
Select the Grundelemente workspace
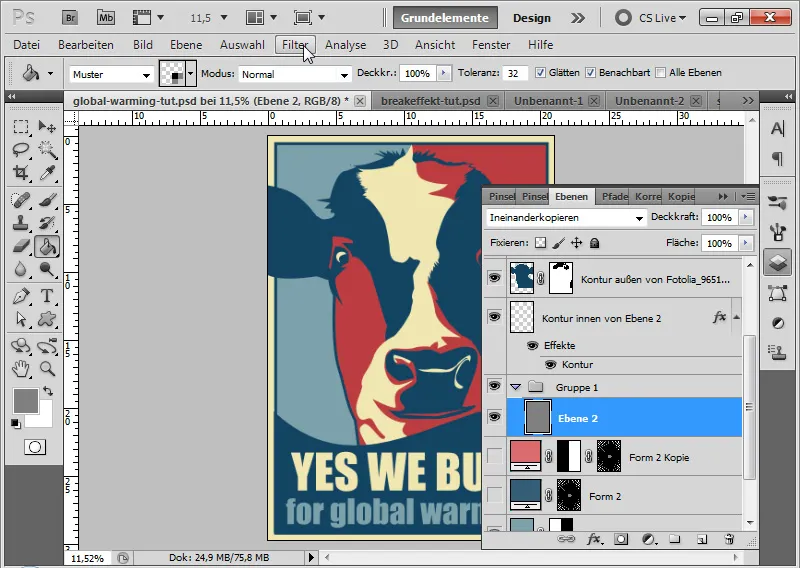[x=445, y=18]
